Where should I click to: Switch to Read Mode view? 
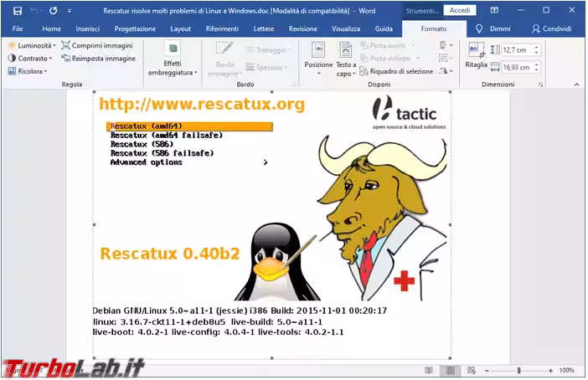coord(429,370)
